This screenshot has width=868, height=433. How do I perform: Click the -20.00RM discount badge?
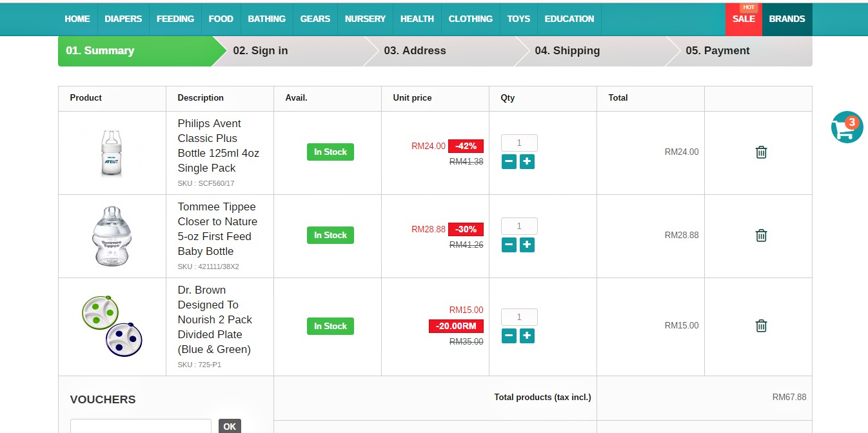pyautogui.click(x=456, y=326)
